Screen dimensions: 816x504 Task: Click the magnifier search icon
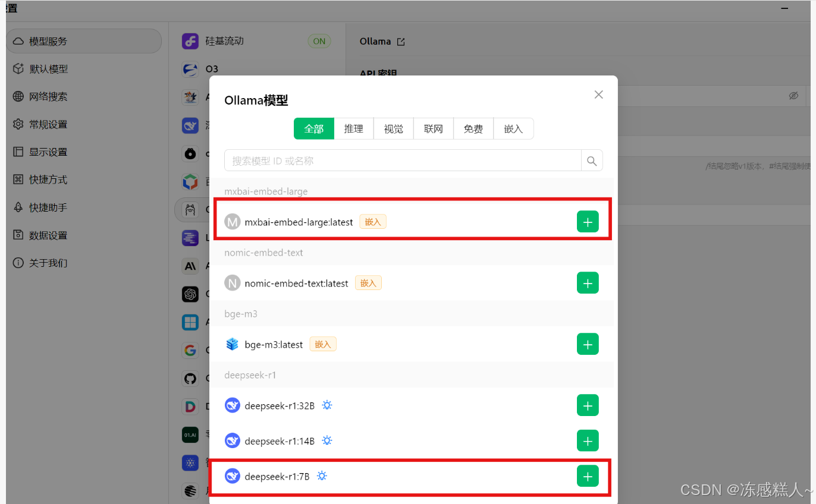(592, 160)
